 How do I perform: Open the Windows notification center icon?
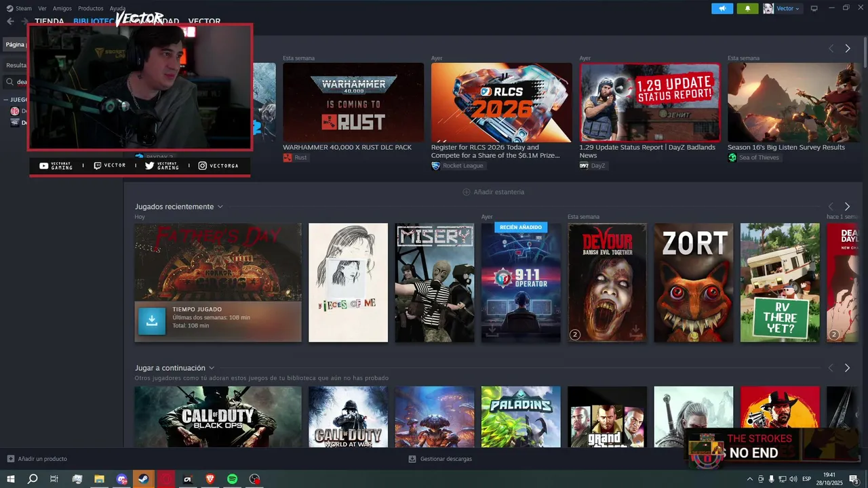854,479
